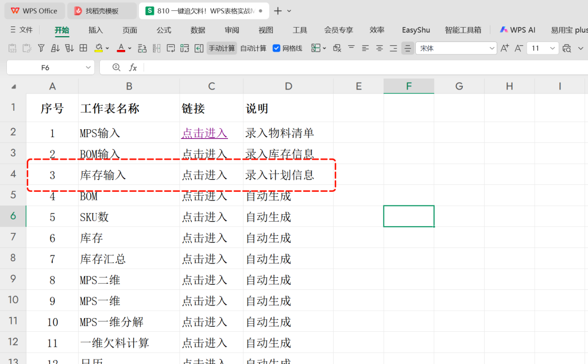Switch to the 公式 ribbon tab
The height and width of the screenshot is (364, 588).
coord(164,30)
